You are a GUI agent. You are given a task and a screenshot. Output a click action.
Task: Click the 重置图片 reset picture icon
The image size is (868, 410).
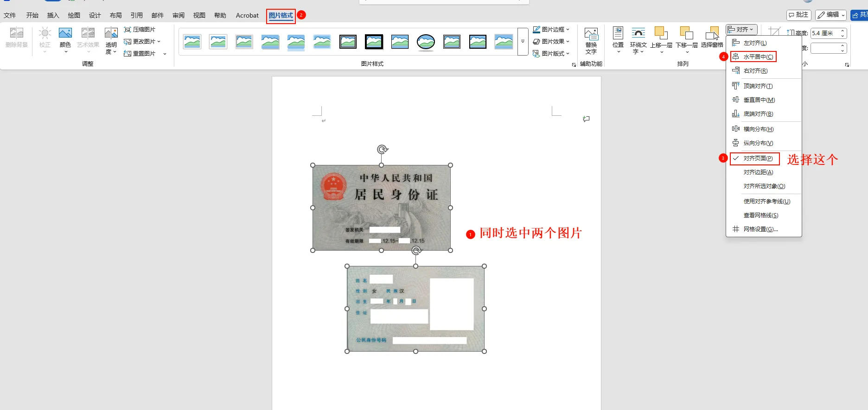tap(128, 54)
